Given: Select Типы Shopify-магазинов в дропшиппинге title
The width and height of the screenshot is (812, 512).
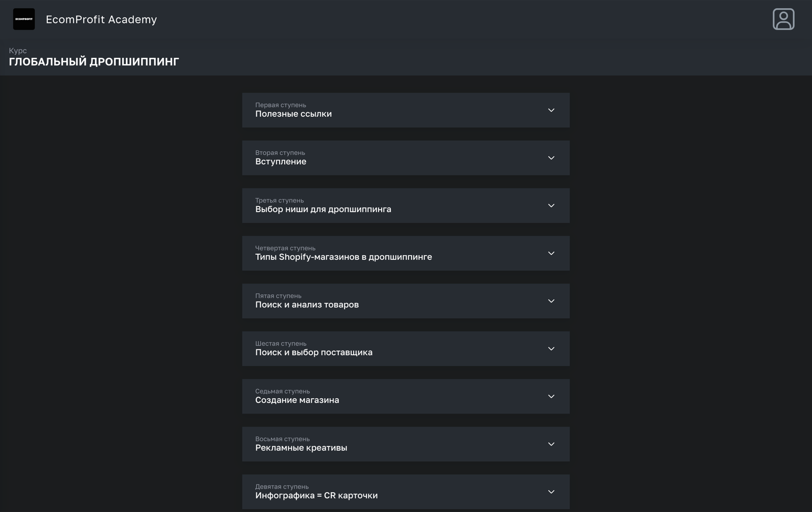Looking at the screenshot, I should (344, 257).
